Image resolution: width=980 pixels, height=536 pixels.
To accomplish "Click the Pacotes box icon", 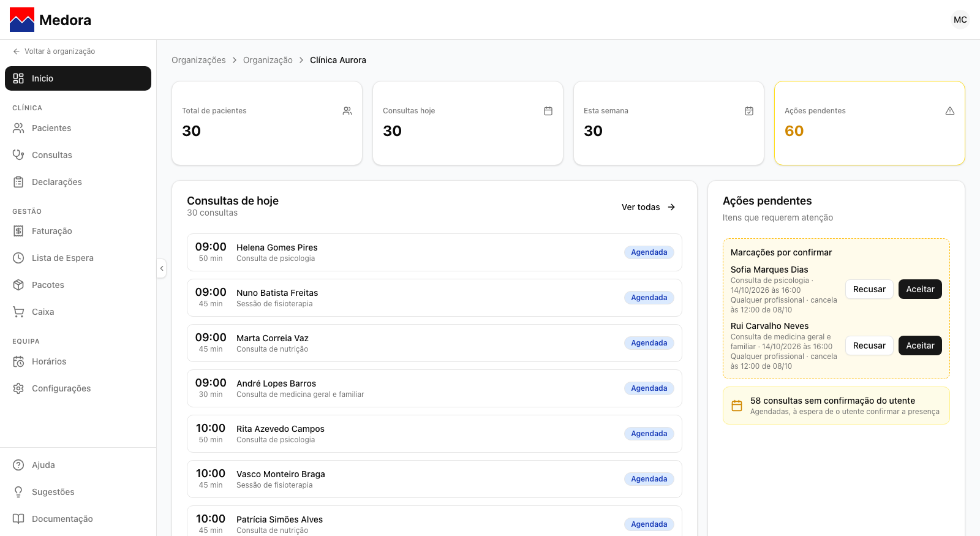I will 18,285.
